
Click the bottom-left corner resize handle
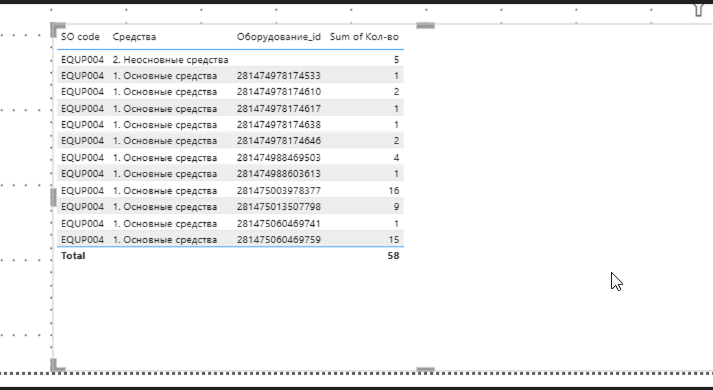coord(57,365)
